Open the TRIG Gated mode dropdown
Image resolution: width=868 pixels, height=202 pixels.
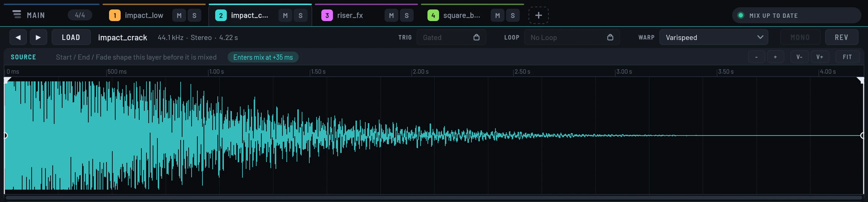[x=451, y=37]
